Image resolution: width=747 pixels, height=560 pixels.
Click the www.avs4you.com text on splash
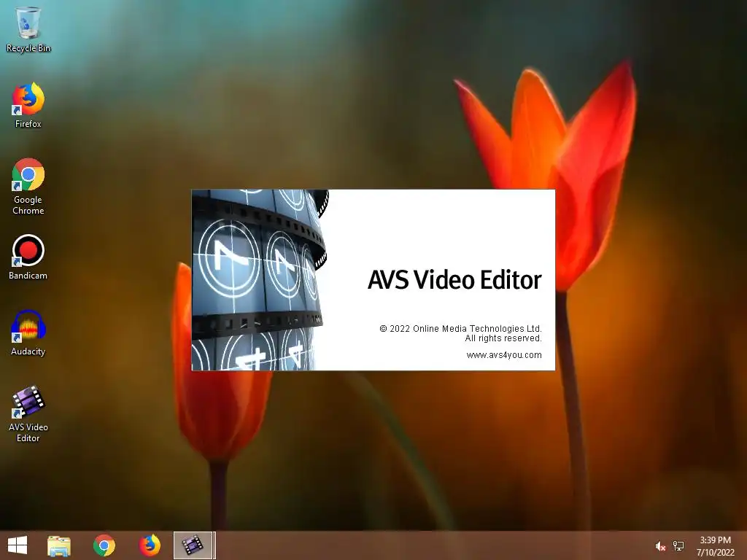[504, 355]
